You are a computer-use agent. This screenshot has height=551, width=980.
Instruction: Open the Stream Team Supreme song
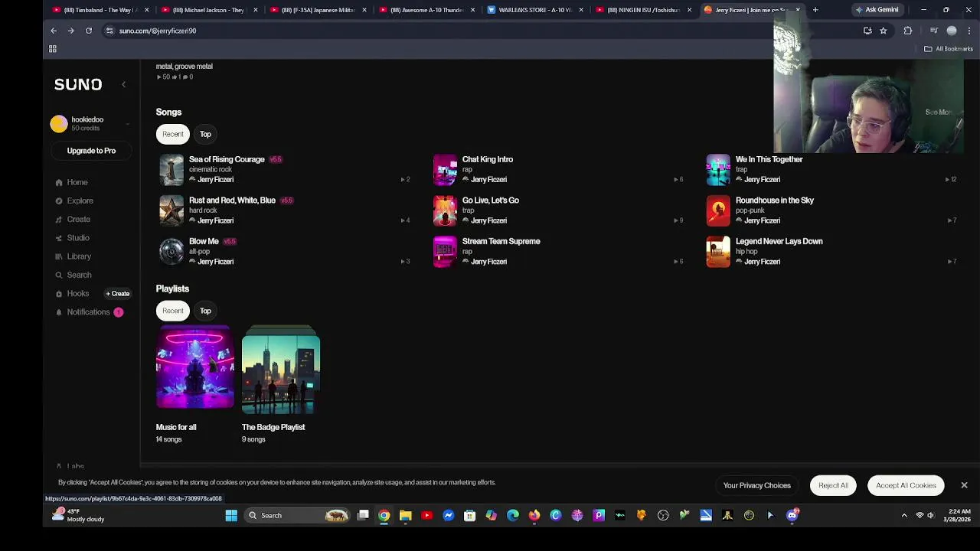point(501,241)
